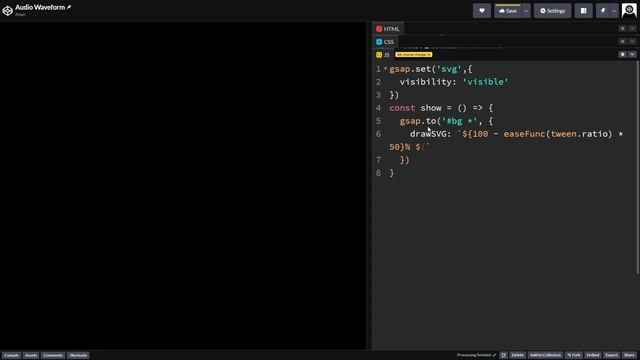
Task: Switch to the CSS editor tab
Action: (x=385, y=42)
